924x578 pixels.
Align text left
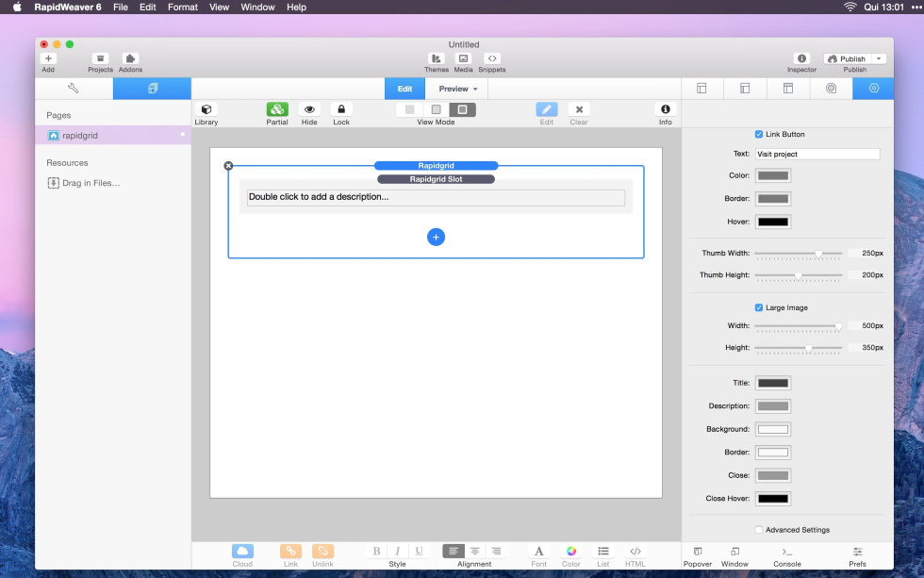(x=454, y=551)
